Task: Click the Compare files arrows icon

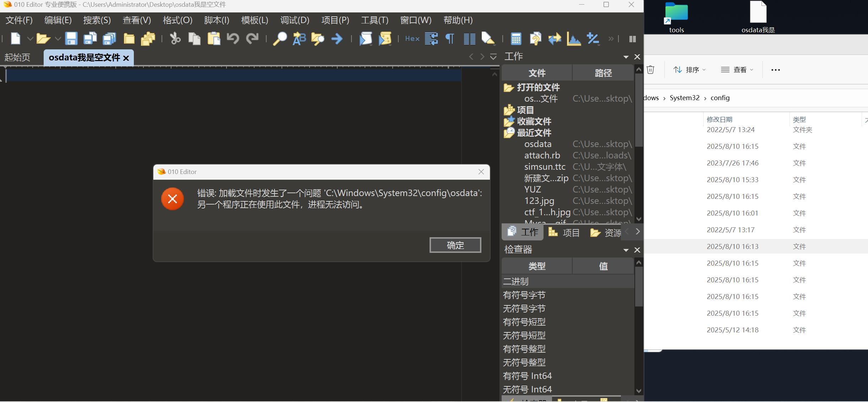Action: click(x=555, y=38)
